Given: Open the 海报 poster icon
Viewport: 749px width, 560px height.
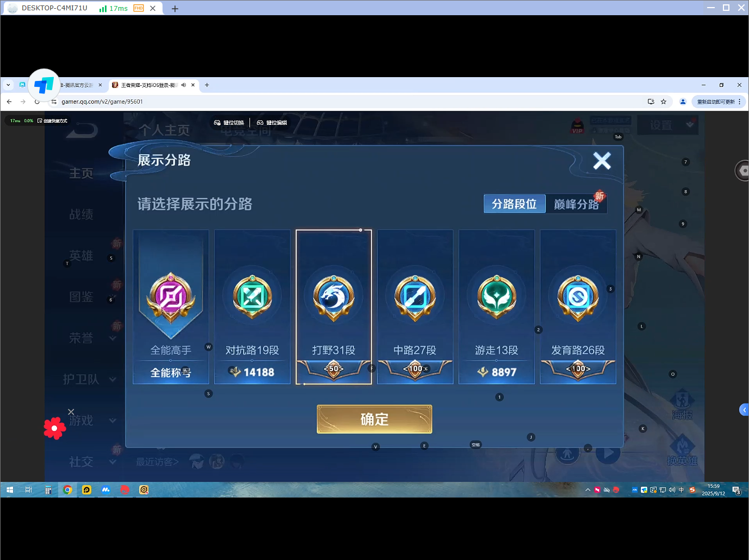Looking at the screenshot, I should (682, 406).
